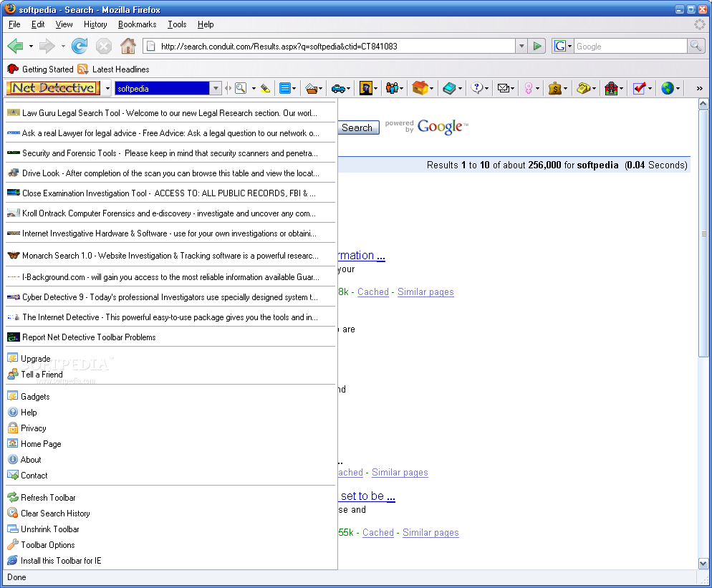This screenshot has height=588, width=712.
Task: Expand dropdown arrow next to magnifier icon
Action: 254,89
